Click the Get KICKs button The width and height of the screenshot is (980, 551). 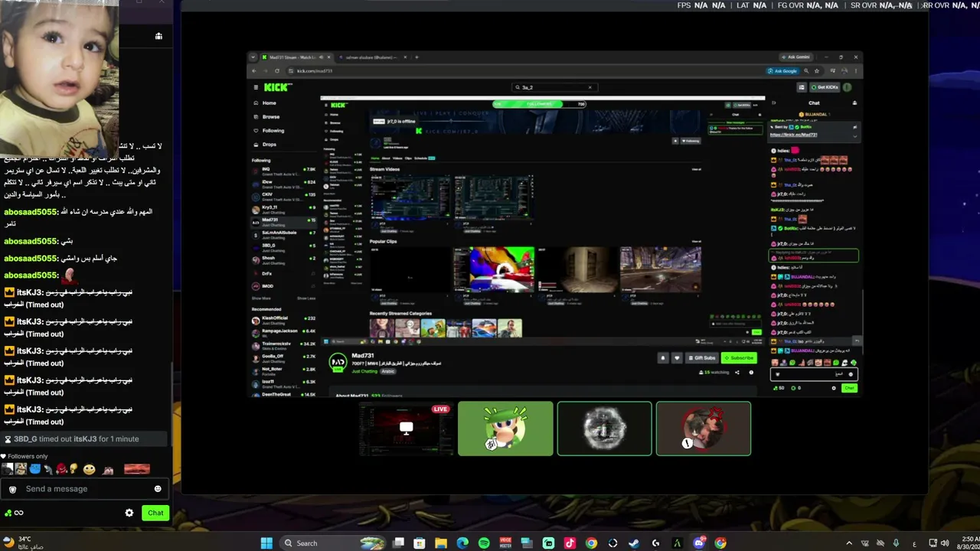click(825, 87)
